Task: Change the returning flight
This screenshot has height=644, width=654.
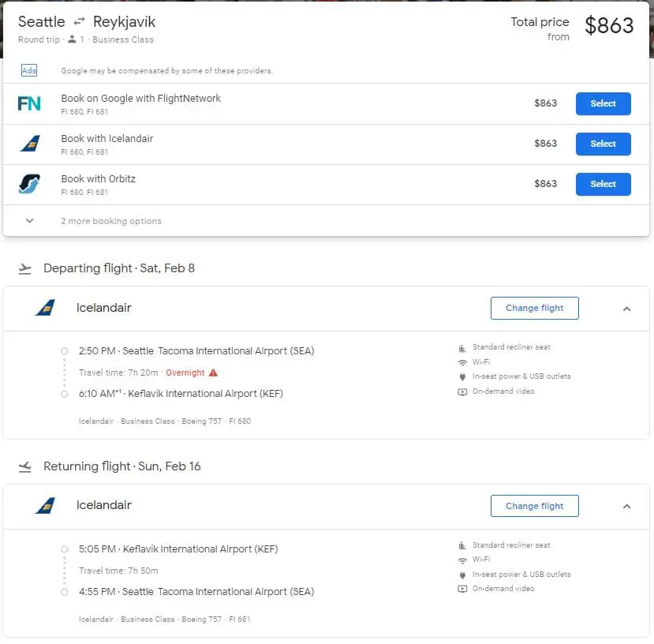Action: (x=534, y=506)
